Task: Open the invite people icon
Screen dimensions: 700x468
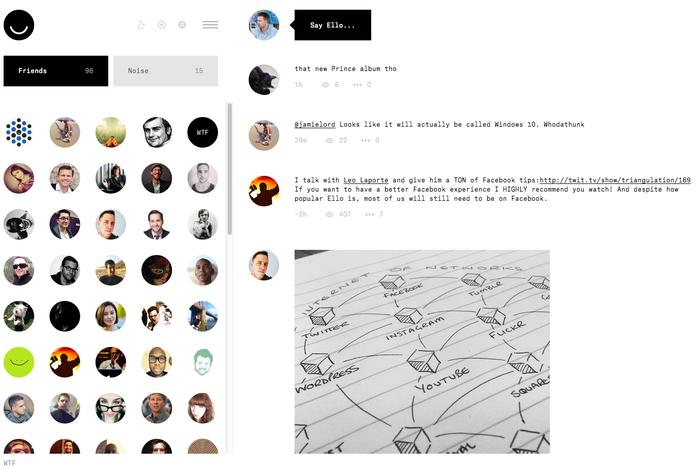Action: coord(141,25)
